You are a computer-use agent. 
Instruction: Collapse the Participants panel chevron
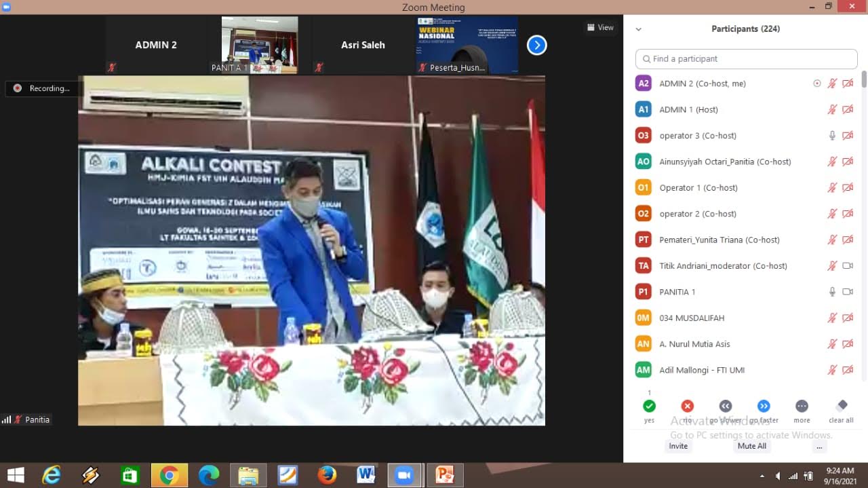638,29
